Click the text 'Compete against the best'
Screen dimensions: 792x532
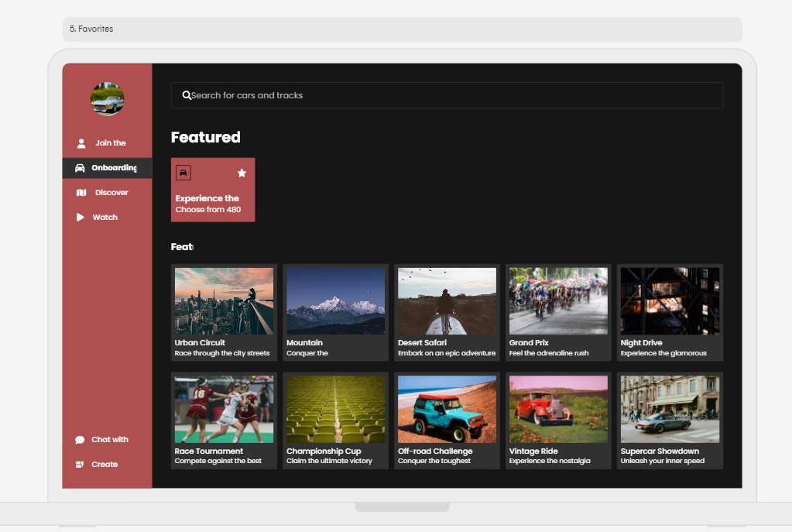pos(218,461)
